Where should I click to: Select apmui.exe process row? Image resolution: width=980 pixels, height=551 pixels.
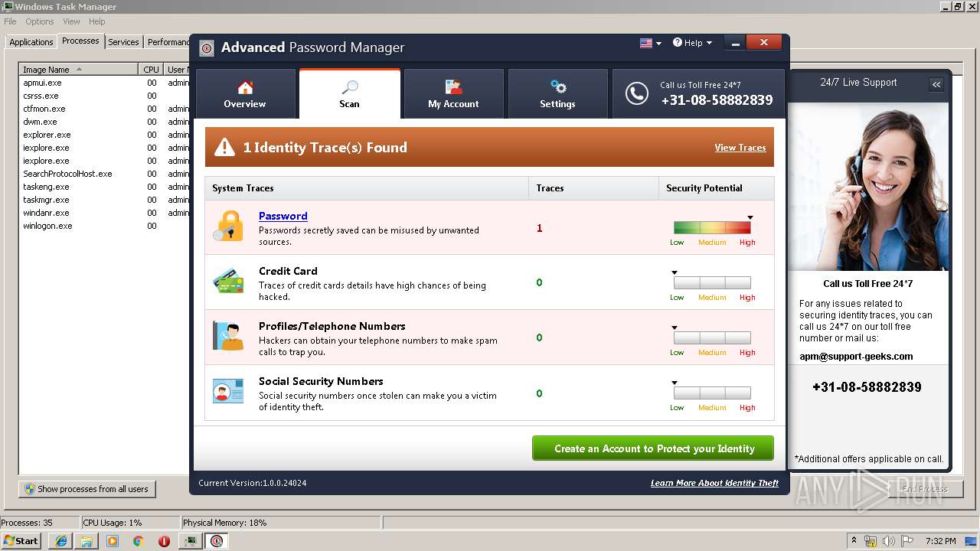pyautogui.click(x=104, y=83)
